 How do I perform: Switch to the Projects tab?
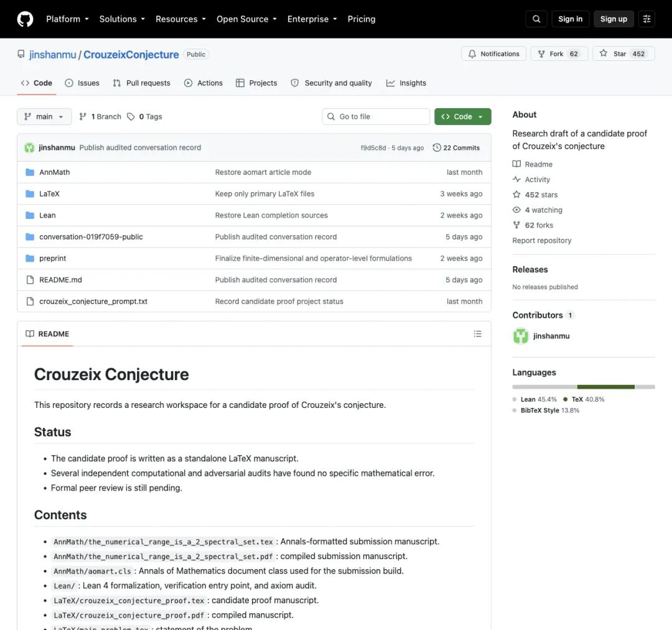256,83
